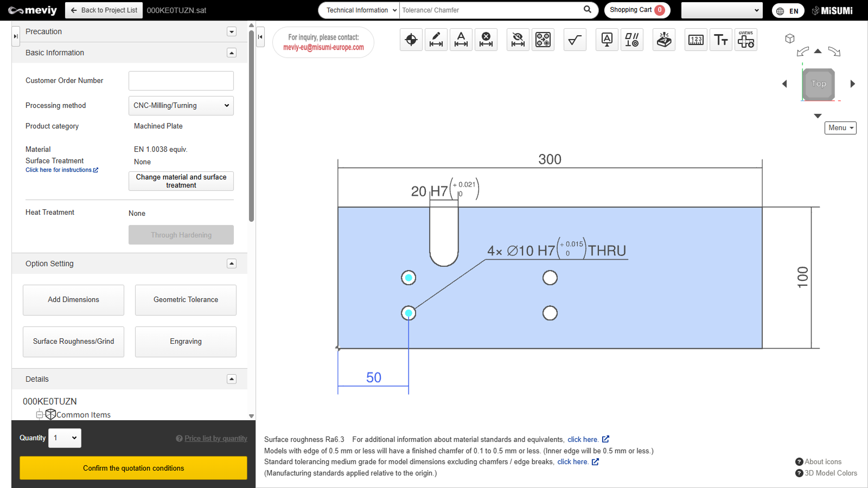Screen dimensions: 868x488
Task: Open the Technical Information search category menu
Action: 360,10
